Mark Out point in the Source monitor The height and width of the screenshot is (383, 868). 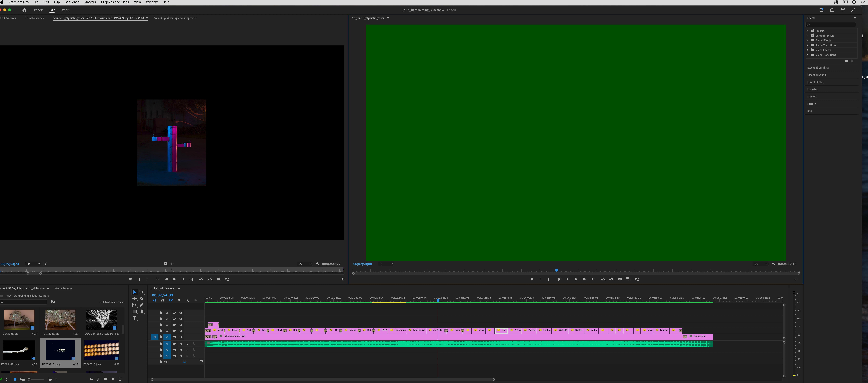pos(147,279)
